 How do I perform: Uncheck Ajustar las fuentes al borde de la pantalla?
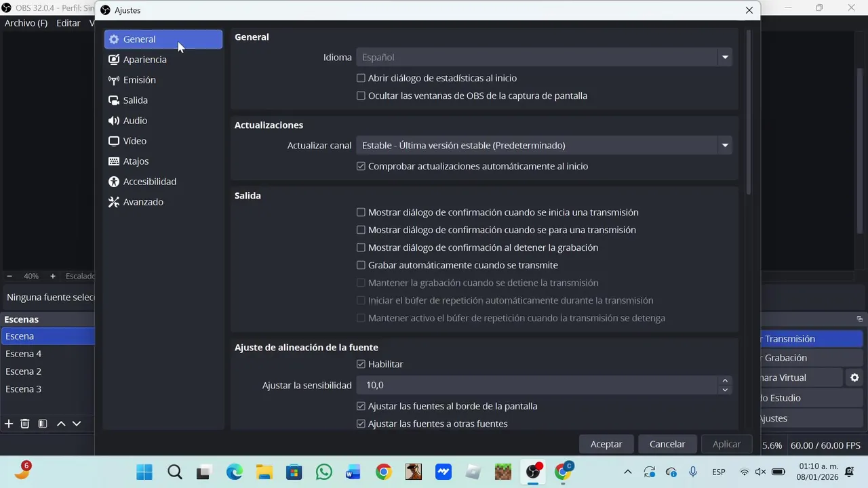click(361, 406)
